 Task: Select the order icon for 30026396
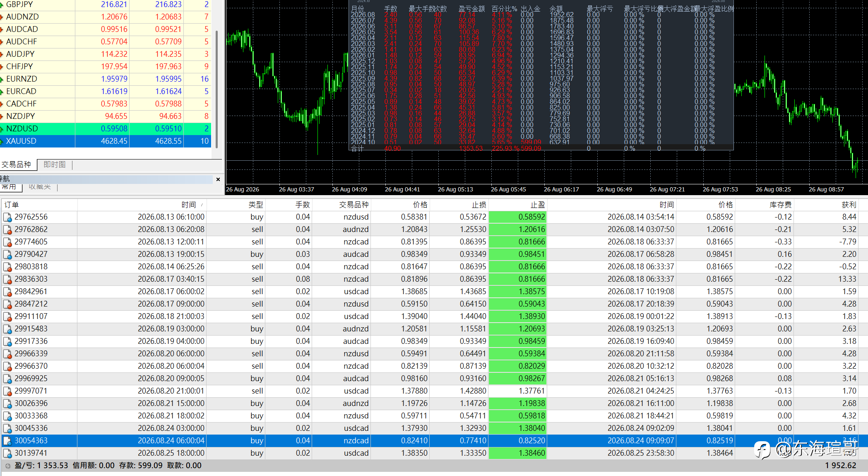click(7, 404)
